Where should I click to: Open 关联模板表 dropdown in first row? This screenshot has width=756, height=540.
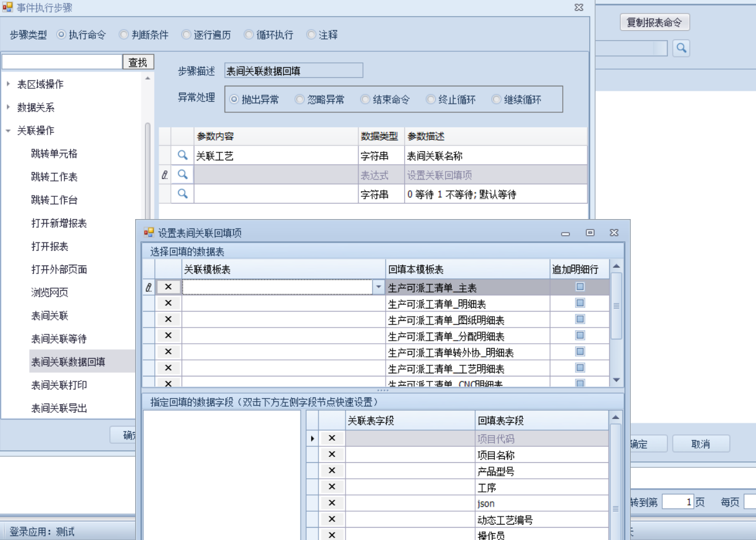pos(378,287)
